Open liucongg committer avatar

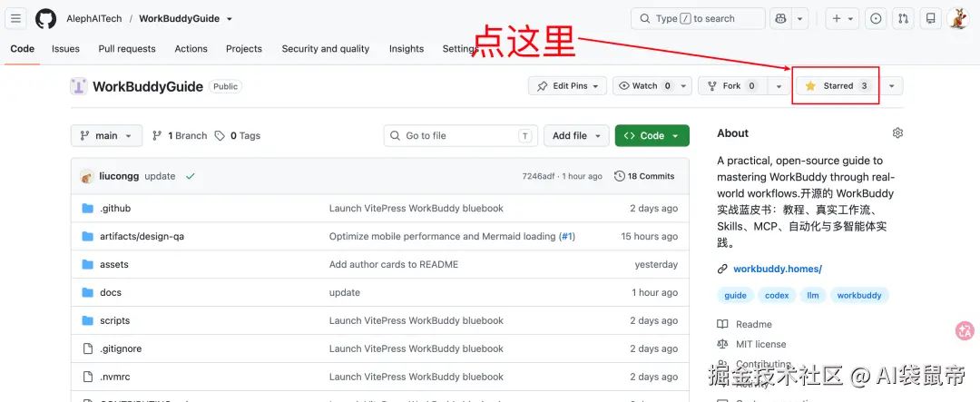tap(87, 176)
